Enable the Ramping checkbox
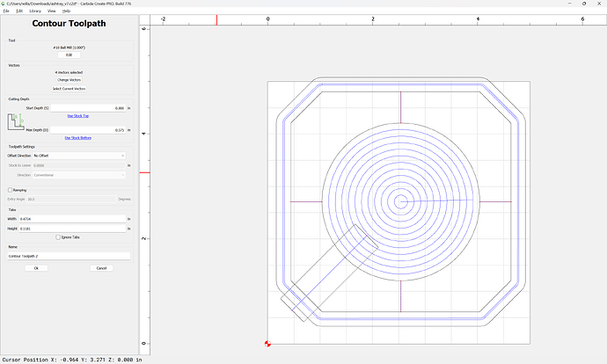The image size is (607, 364). coord(10,190)
